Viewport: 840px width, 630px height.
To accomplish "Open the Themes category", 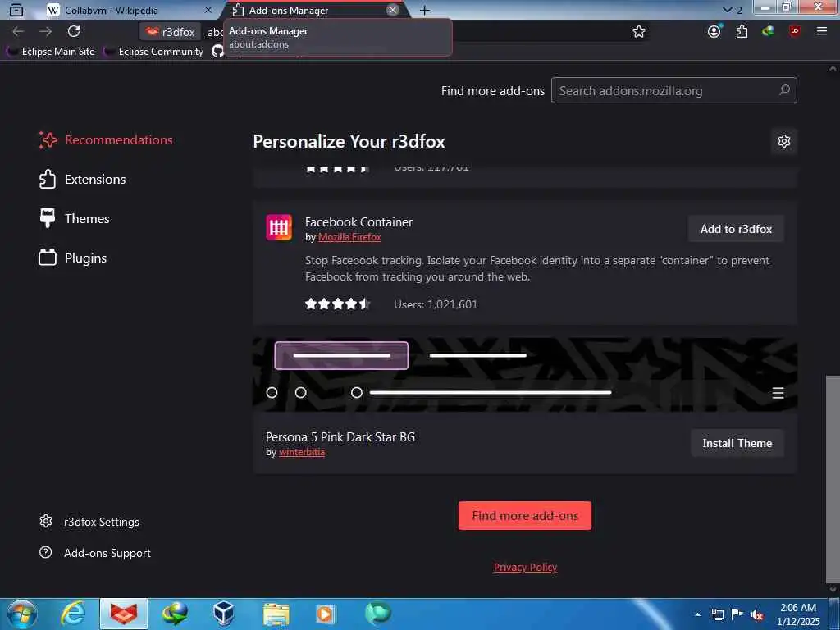I will pos(74,218).
